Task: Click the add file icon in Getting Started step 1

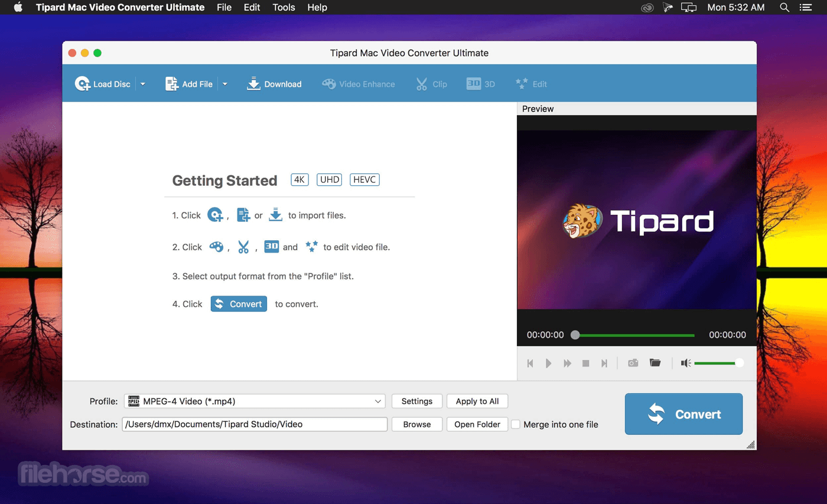Action: click(x=243, y=215)
